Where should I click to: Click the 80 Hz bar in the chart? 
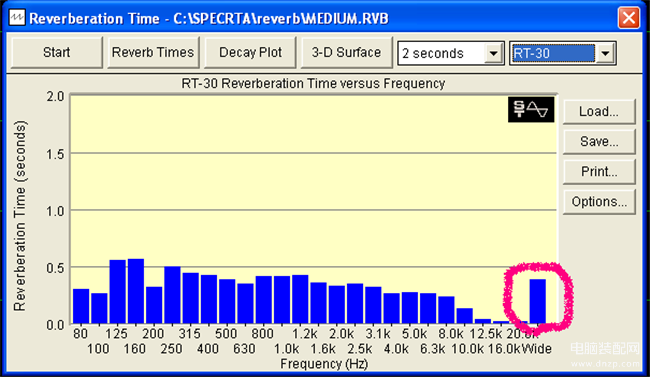81,306
